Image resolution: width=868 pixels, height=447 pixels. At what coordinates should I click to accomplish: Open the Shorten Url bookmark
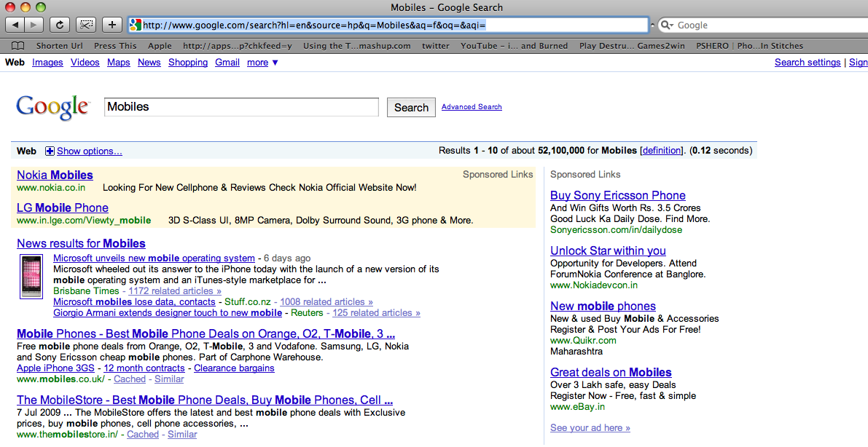tap(60, 46)
